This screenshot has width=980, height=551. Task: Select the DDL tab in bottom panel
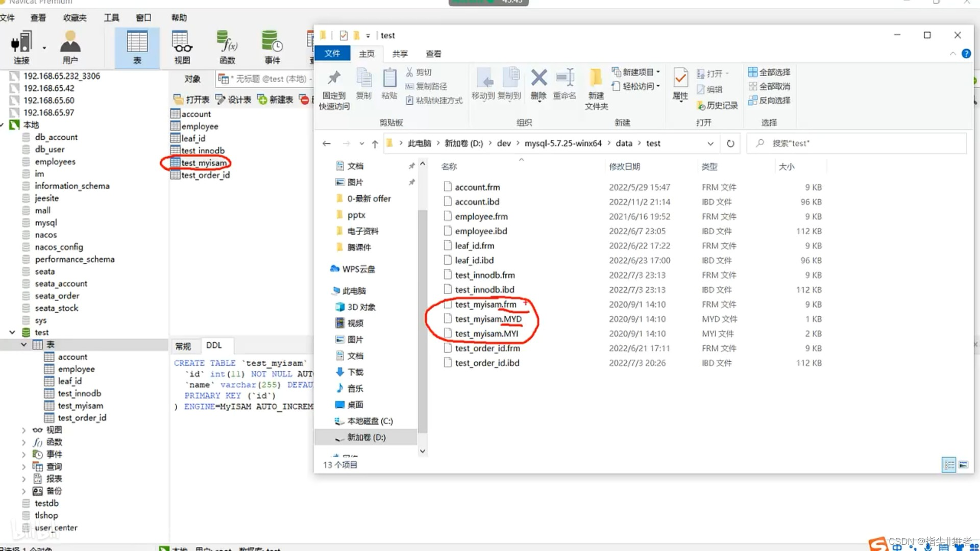[x=213, y=345]
